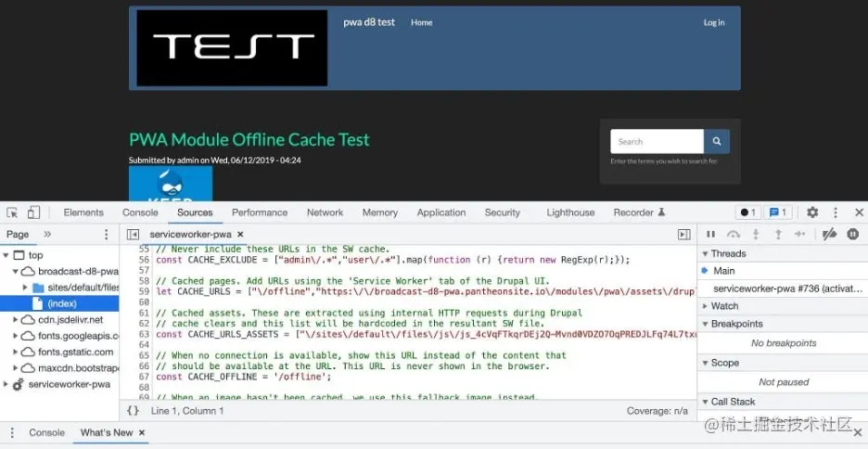
Task: Click the TEST site logo
Action: [232, 48]
